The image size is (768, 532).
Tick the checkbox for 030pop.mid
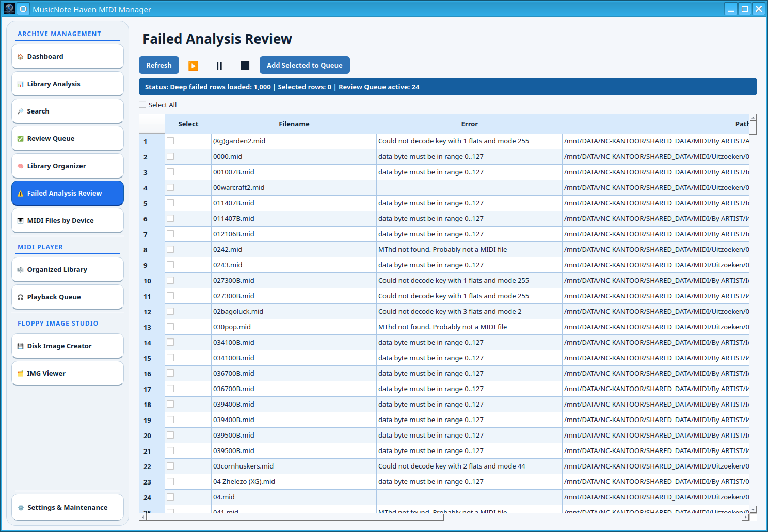170,327
